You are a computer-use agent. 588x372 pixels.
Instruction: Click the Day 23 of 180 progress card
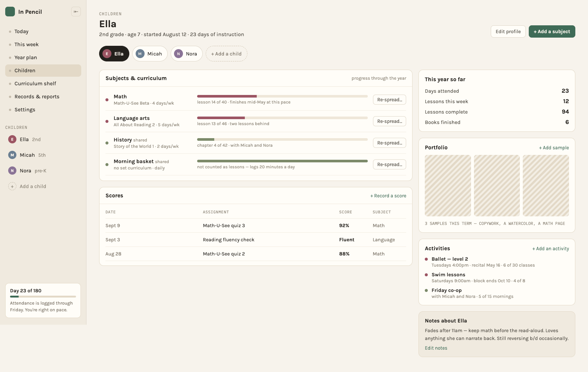43,301
